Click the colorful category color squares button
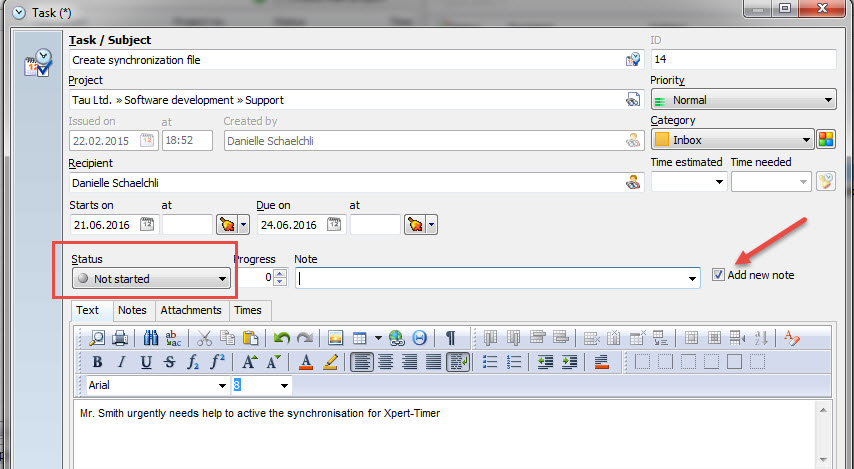 tap(826, 140)
